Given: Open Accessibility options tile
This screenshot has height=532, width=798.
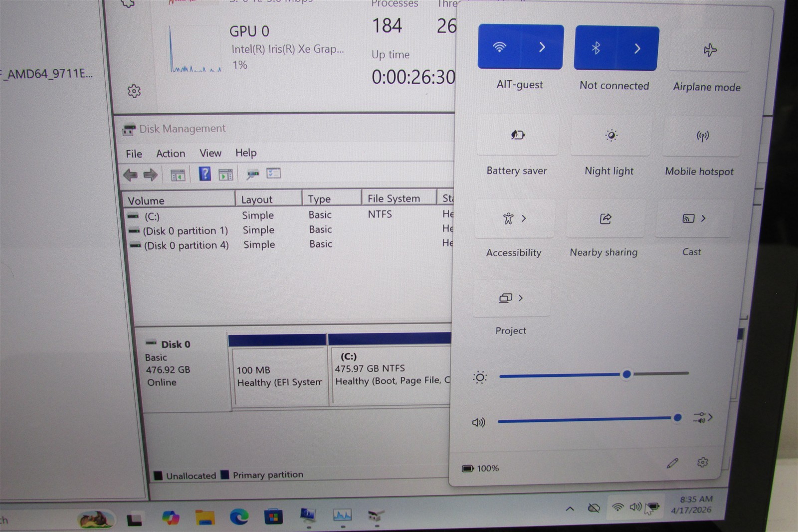Looking at the screenshot, I should click(x=514, y=218).
